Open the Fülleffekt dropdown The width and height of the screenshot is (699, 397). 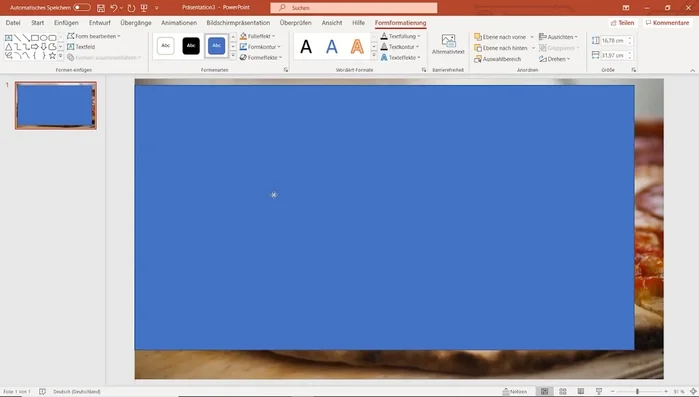click(258, 36)
